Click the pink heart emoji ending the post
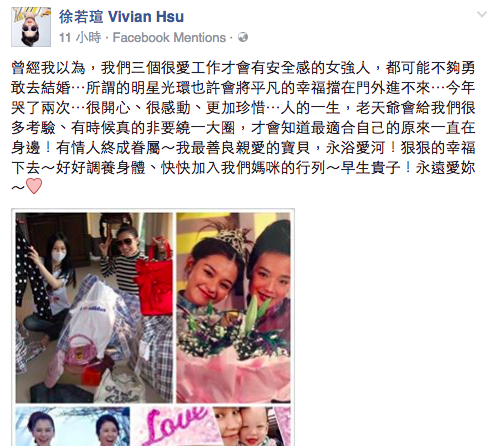 [x=34, y=186]
